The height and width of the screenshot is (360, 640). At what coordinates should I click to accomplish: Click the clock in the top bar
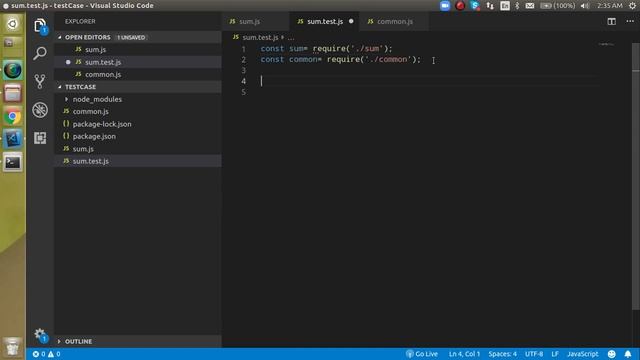coord(610,6)
